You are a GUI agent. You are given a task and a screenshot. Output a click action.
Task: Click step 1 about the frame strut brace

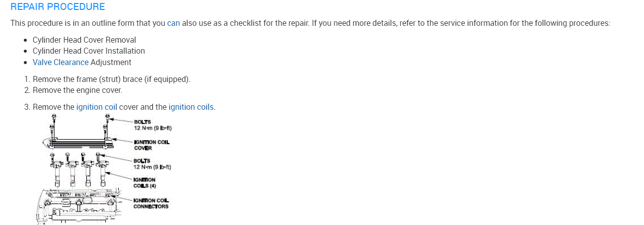pyautogui.click(x=111, y=79)
